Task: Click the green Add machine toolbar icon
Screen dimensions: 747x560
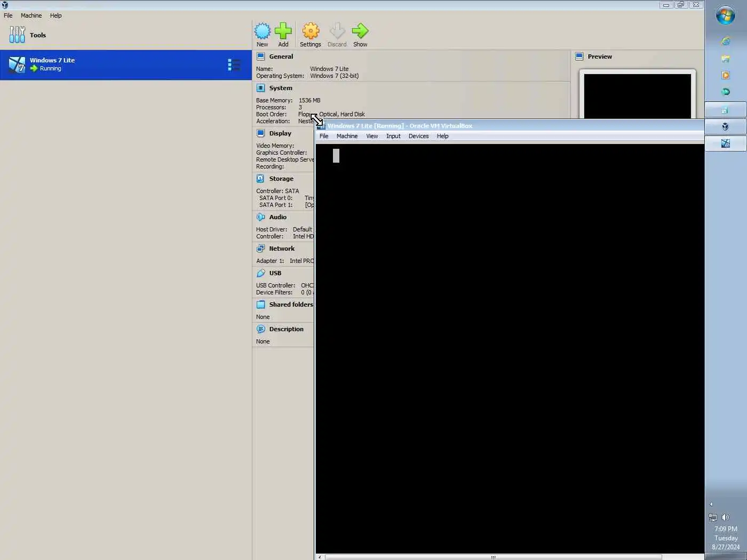Action: pyautogui.click(x=283, y=31)
